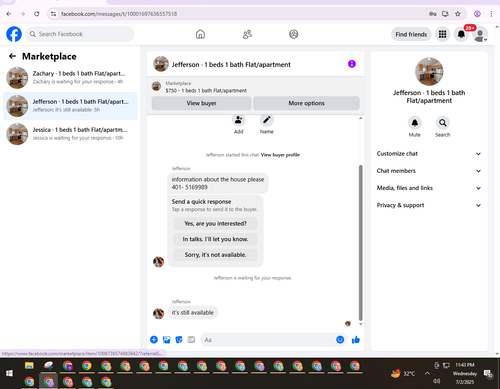Click the Chrome address bar URL
This screenshot has width=500, height=389.
(x=119, y=14)
